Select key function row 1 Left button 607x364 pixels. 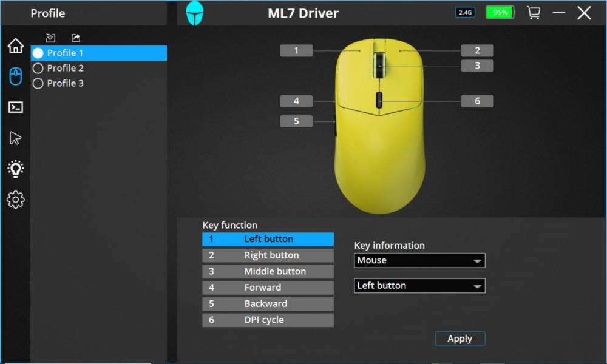click(268, 239)
